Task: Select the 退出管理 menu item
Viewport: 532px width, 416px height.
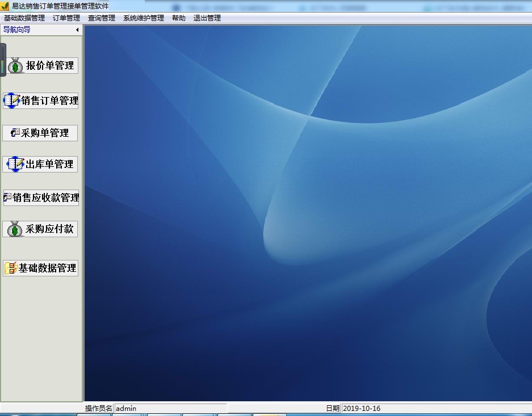Action: [x=207, y=18]
